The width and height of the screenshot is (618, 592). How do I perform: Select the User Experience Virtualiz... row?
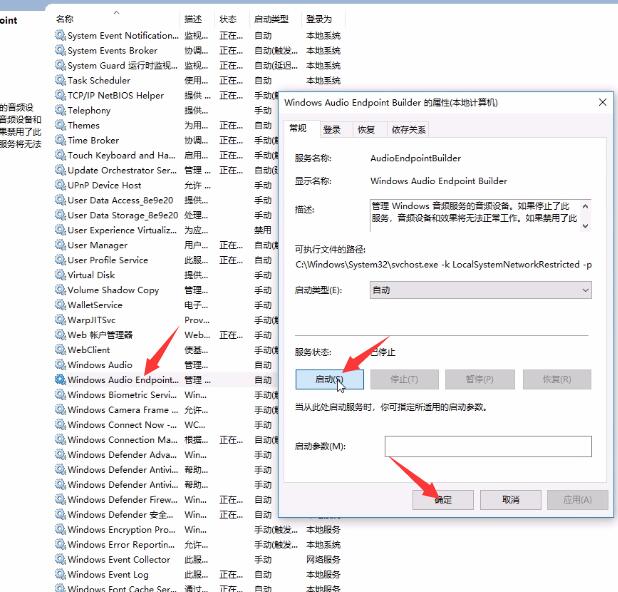click(x=166, y=230)
